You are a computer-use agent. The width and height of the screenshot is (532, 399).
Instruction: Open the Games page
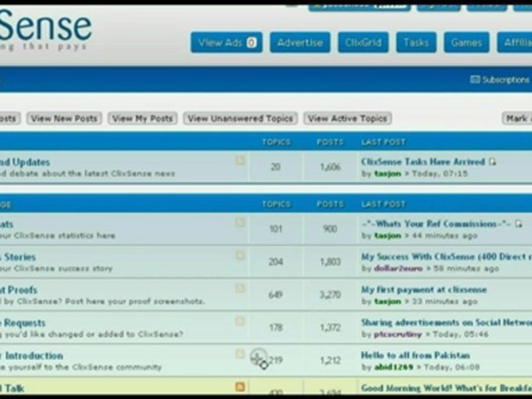point(467,43)
